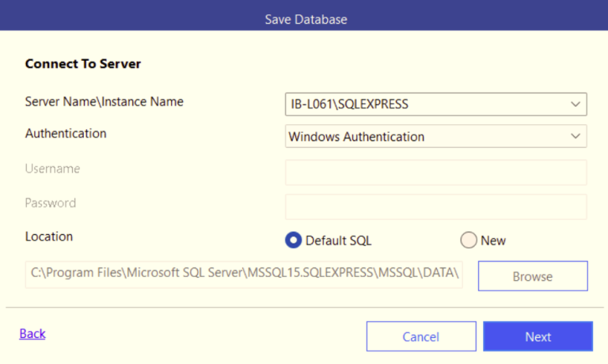Click the Authentication field label
Image resolution: width=608 pixels, height=364 pixels.
pyautogui.click(x=66, y=134)
